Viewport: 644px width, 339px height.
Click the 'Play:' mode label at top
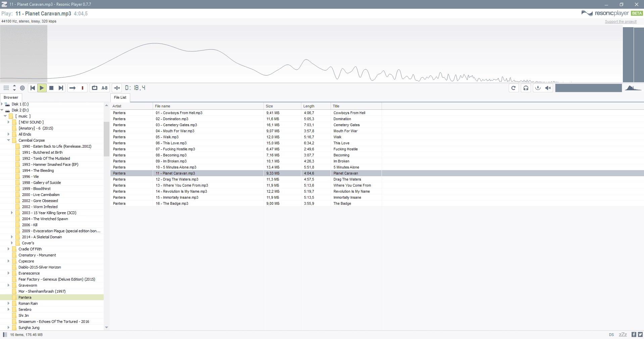7,13
